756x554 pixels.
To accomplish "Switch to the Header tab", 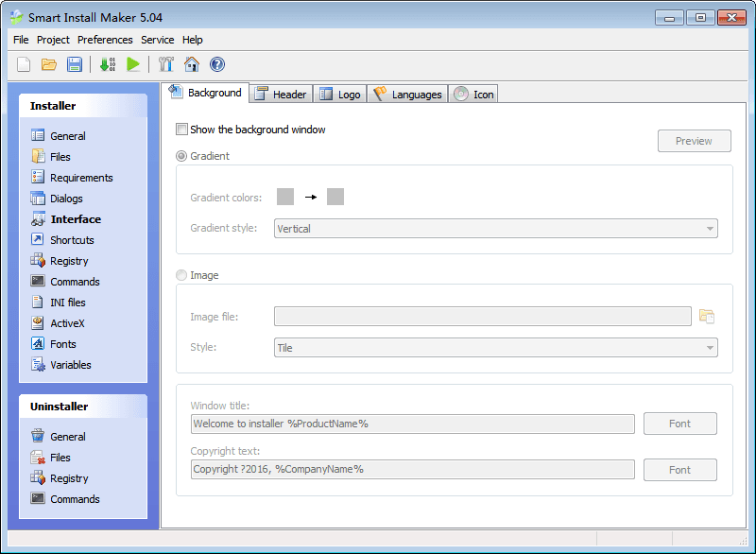I will tap(281, 94).
